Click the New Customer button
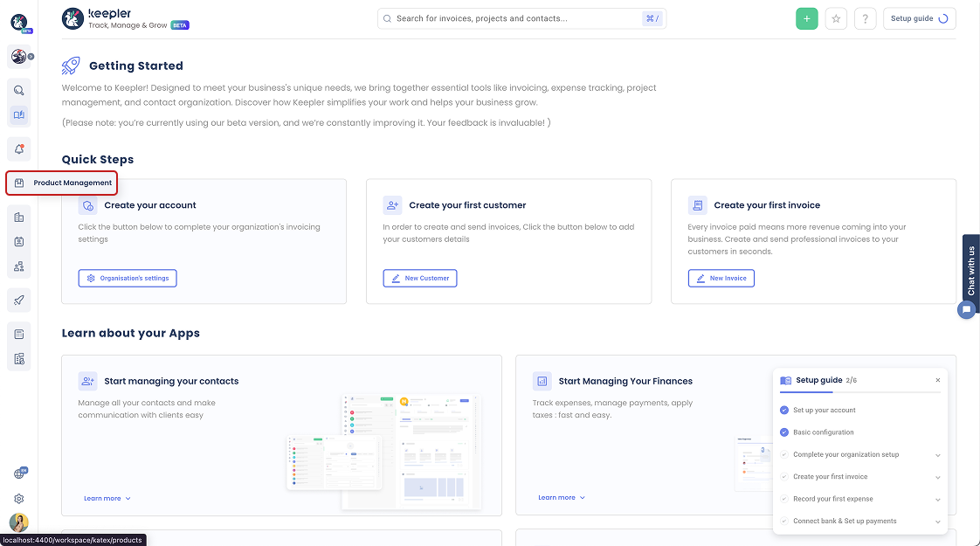The image size is (980, 546). pos(418,278)
